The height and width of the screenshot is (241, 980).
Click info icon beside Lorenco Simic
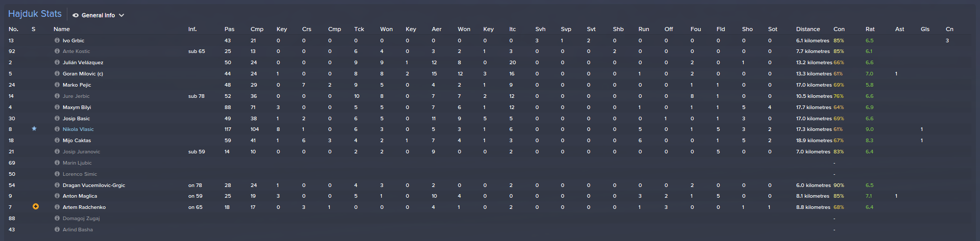pos(57,174)
